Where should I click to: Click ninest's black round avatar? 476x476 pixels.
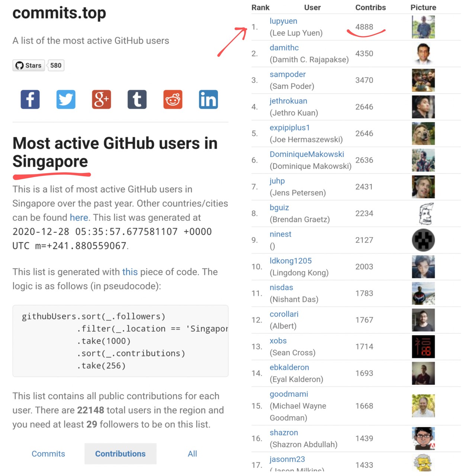pos(423,240)
